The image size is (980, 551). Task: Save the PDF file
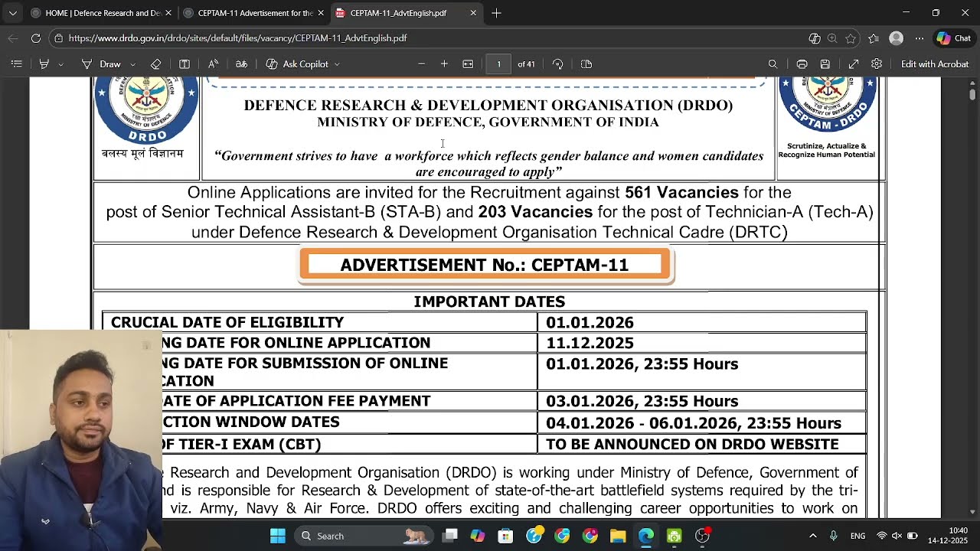[x=825, y=64]
